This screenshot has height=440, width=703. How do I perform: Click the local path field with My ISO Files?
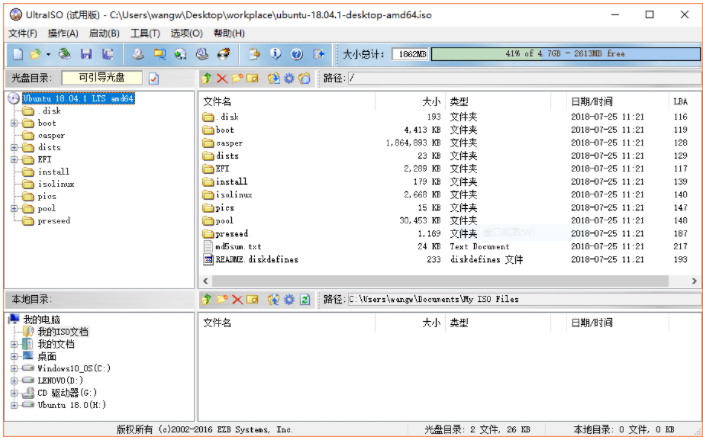525,300
